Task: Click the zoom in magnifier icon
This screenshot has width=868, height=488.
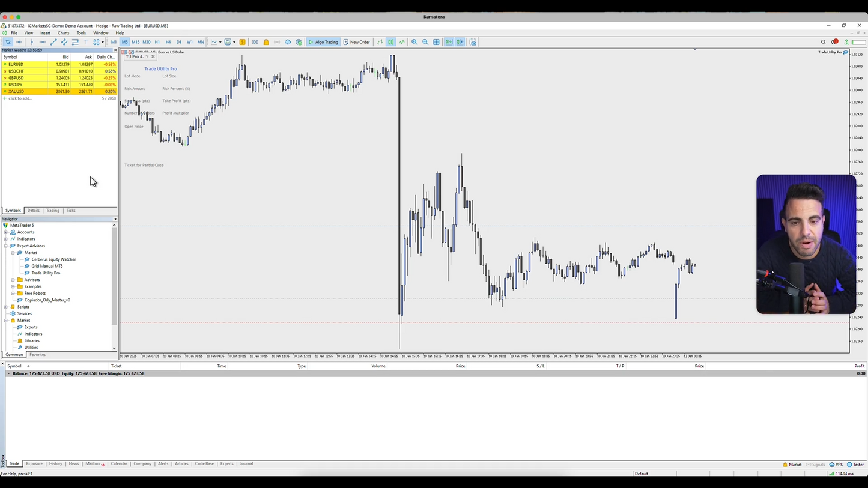Action: click(x=414, y=42)
